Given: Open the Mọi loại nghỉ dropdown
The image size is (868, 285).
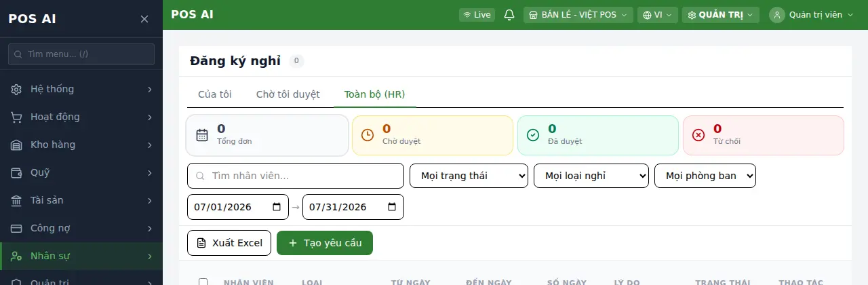Looking at the screenshot, I should tap(591, 176).
